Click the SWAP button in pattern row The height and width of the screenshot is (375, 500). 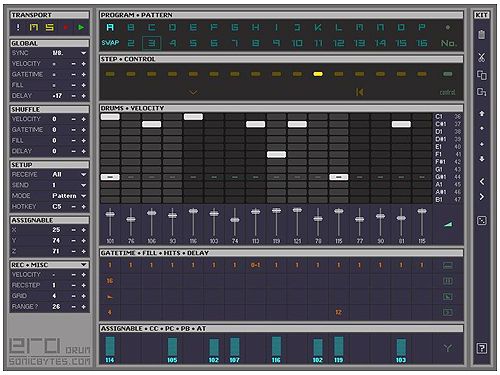pos(110,43)
